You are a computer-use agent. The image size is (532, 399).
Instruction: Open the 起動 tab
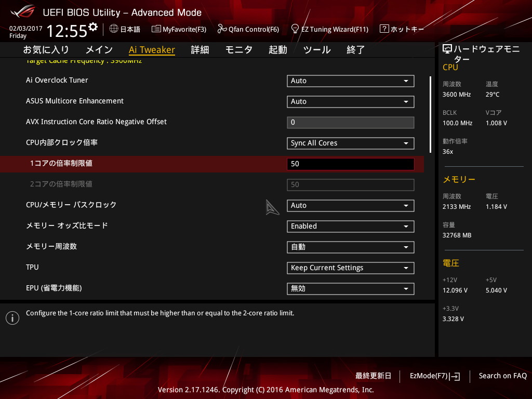[x=278, y=50]
